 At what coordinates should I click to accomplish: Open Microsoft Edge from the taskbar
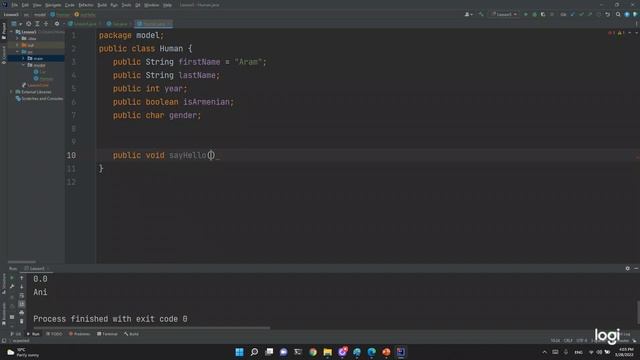tap(371, 352)
